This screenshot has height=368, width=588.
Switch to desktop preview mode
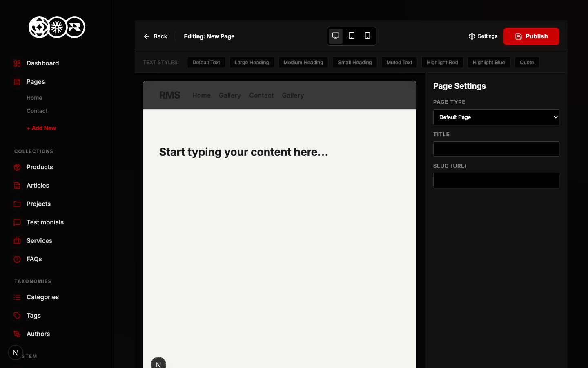[x=336, y=36]
